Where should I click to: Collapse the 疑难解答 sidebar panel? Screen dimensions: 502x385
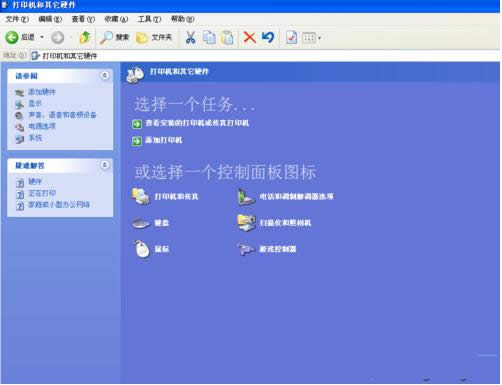[x=105, y=165]
